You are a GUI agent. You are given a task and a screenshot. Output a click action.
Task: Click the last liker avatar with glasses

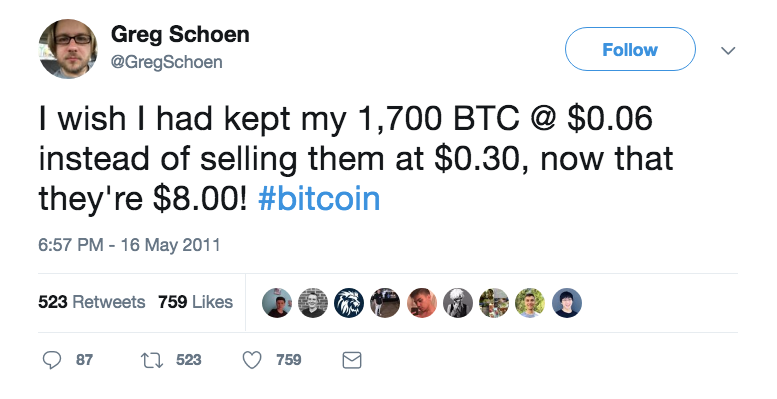(566, 303)
